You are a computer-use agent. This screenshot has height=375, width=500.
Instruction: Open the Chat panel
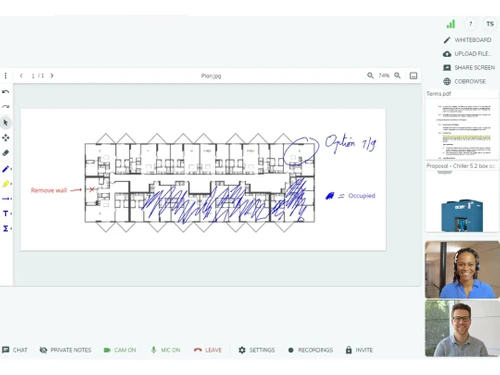(x=15, y=350)
